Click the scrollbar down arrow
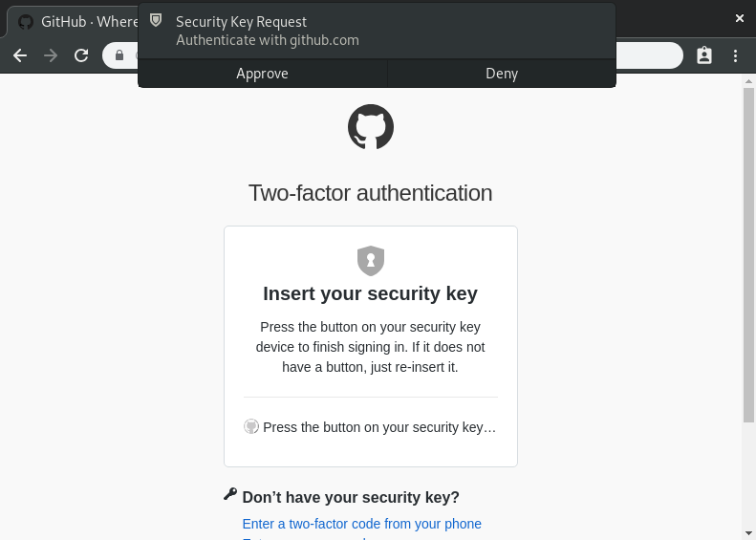Viewport: 756px width, 540px height. coord(748,532)
